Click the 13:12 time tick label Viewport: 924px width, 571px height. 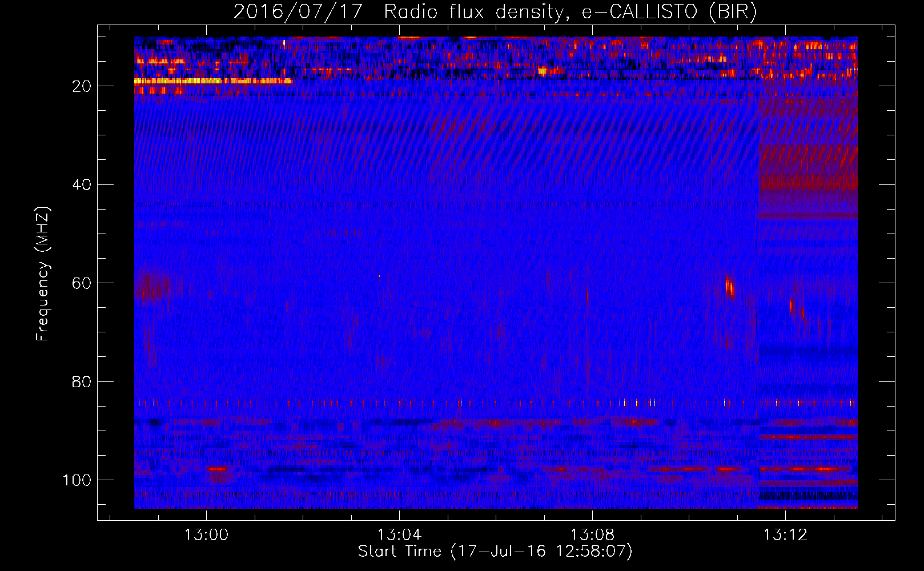coord(785,534)
